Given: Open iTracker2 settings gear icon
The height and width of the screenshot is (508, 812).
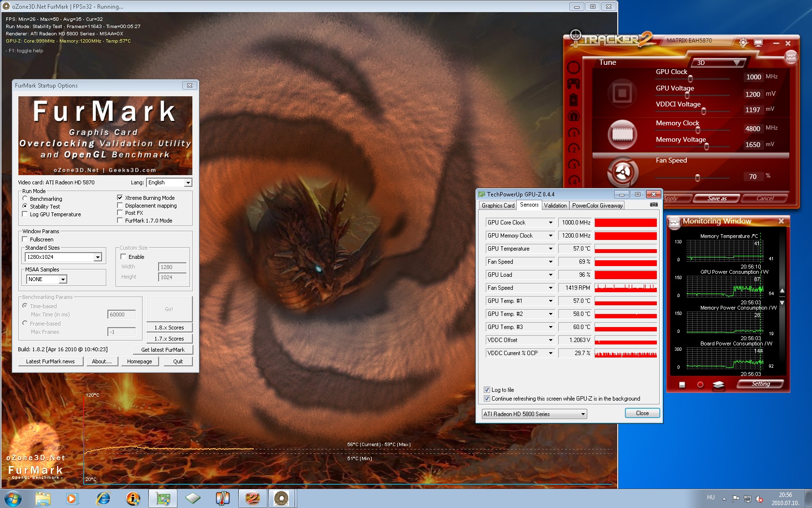Looking at the screenshot, I should 743,43.
